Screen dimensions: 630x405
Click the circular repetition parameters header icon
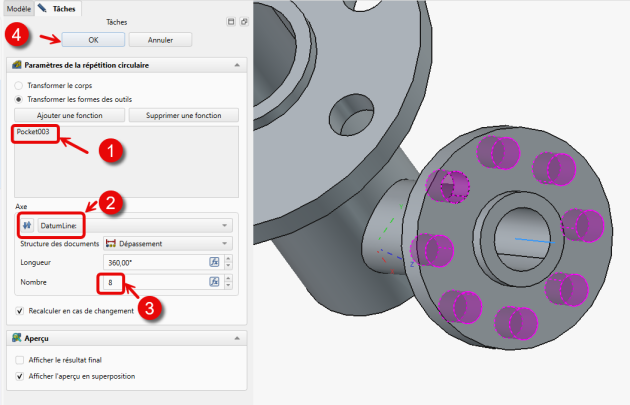(x=17, y=65)
